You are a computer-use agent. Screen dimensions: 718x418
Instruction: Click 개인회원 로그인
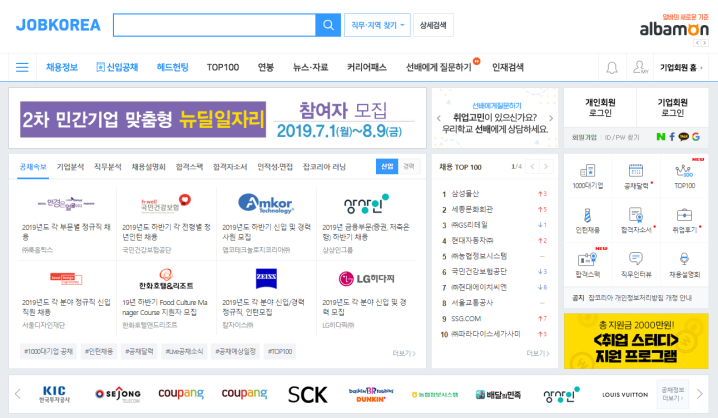600,108
